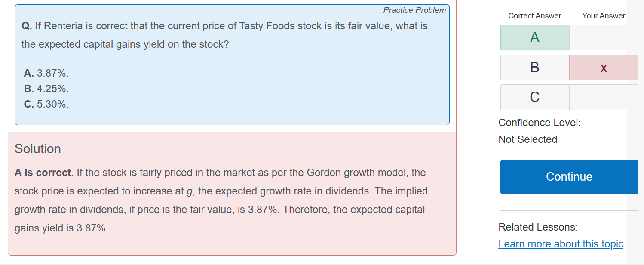Open the Learn more about this topic link
Image resolution: width=644 pixels, height=265 pixels.
(x=561, y=244)
